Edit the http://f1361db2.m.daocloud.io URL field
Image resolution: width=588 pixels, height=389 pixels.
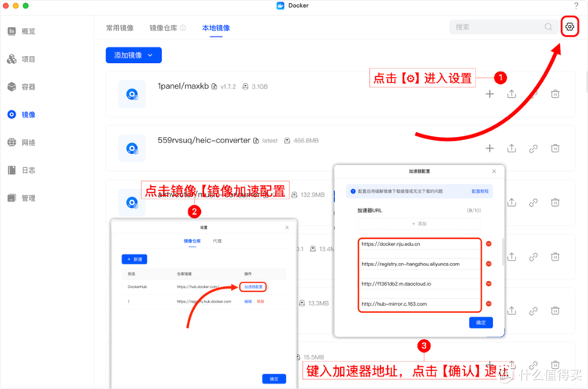[x=420, y=284]
